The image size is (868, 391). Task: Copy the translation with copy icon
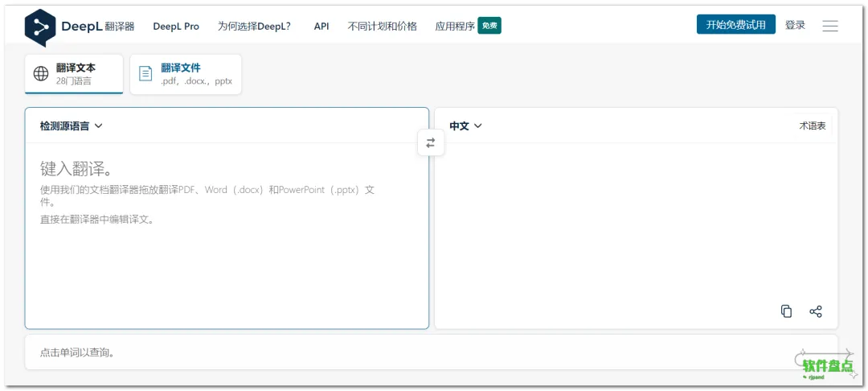click(x=786, y=311)
